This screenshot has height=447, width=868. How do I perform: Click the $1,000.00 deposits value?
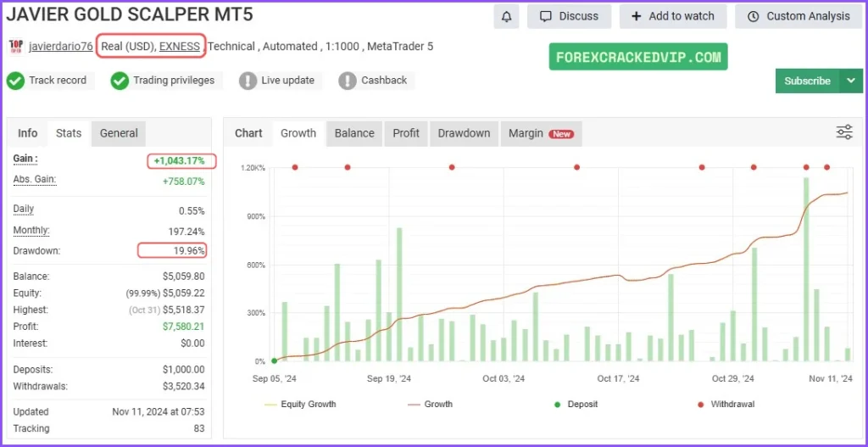pos(183,370)
